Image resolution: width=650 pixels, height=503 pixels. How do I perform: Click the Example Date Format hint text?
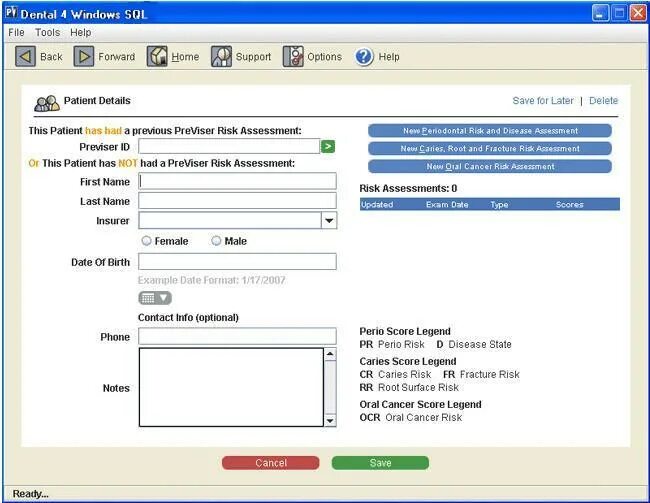click(x=211, y=280)
